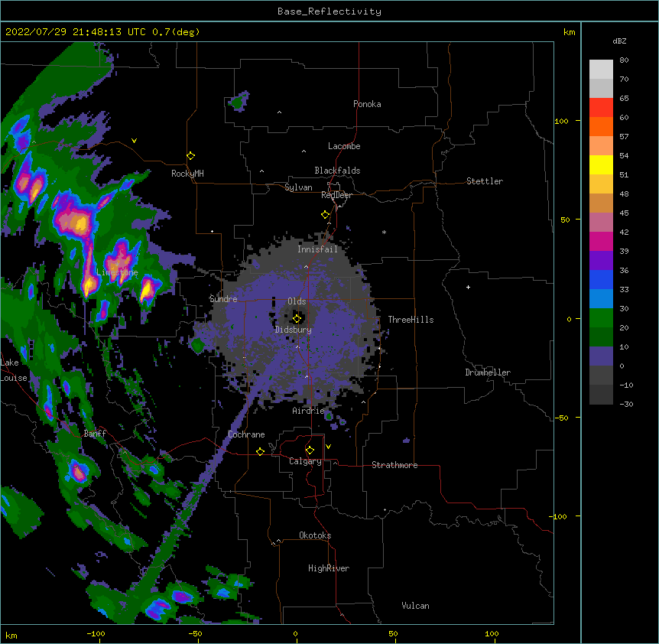The image size is (659, 644).
Task: Select the Olds label
Action: pyautogui.click(x=297, y=301)
